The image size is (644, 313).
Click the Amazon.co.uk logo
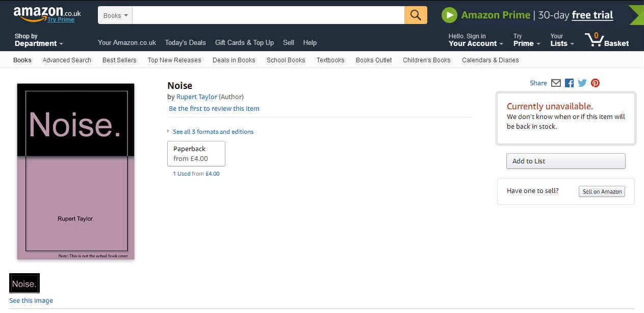point(47,13)
